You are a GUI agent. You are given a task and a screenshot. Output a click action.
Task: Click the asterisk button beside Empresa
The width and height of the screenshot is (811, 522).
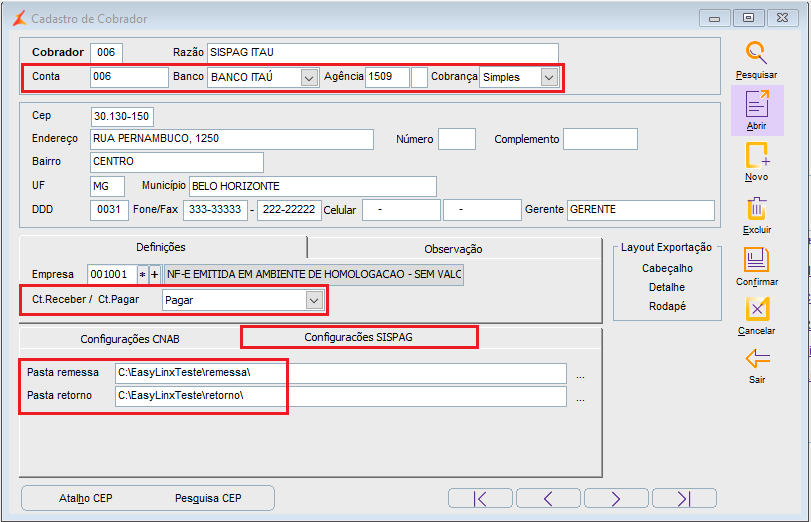142,275
